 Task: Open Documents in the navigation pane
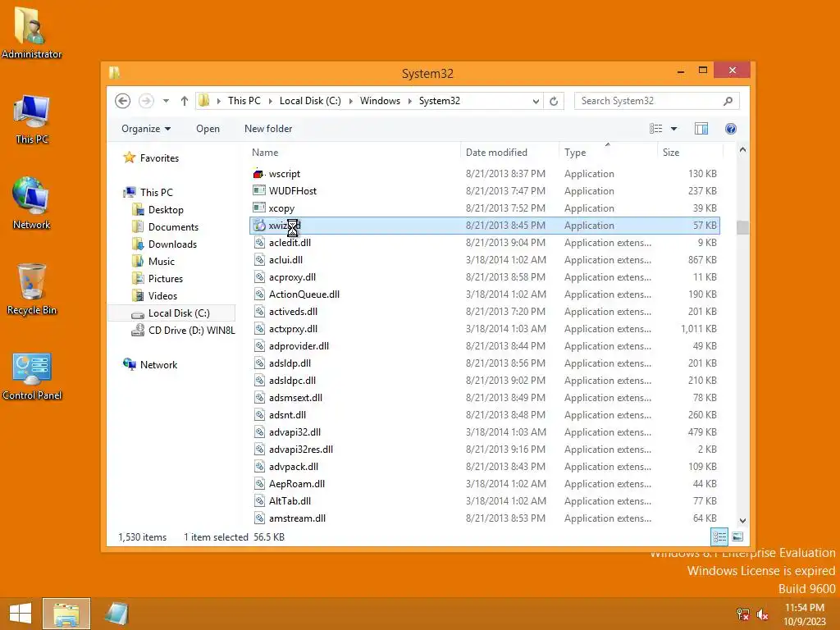(x=165, y=227)
